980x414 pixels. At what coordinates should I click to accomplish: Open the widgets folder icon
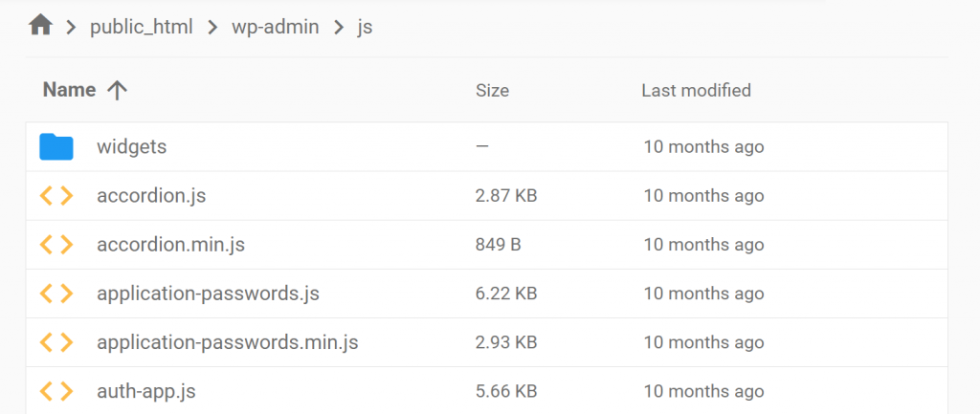pos(56,147)
